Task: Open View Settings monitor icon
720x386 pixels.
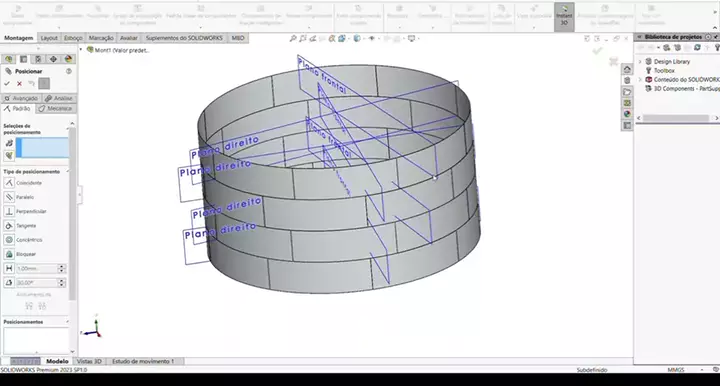Action: [x=411, y=39]
